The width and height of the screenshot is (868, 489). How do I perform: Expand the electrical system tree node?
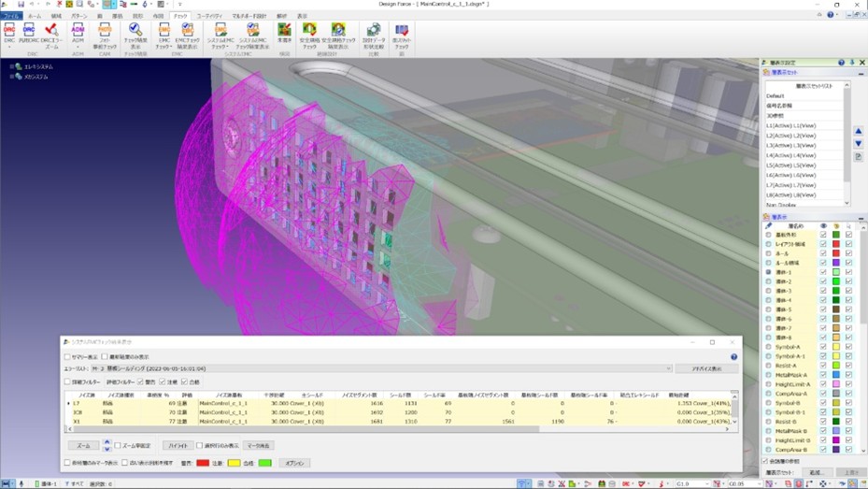click(x=12, y=66)
